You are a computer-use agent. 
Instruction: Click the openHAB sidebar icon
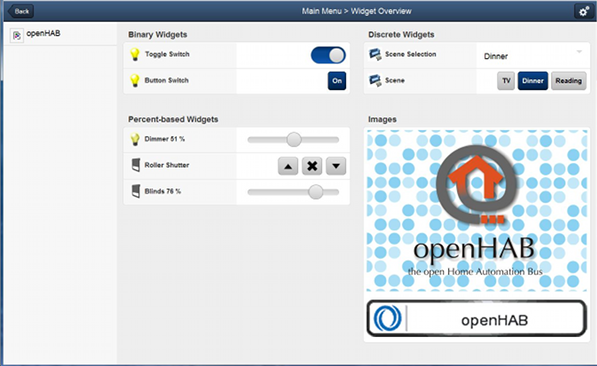click(x=17, y=35)
